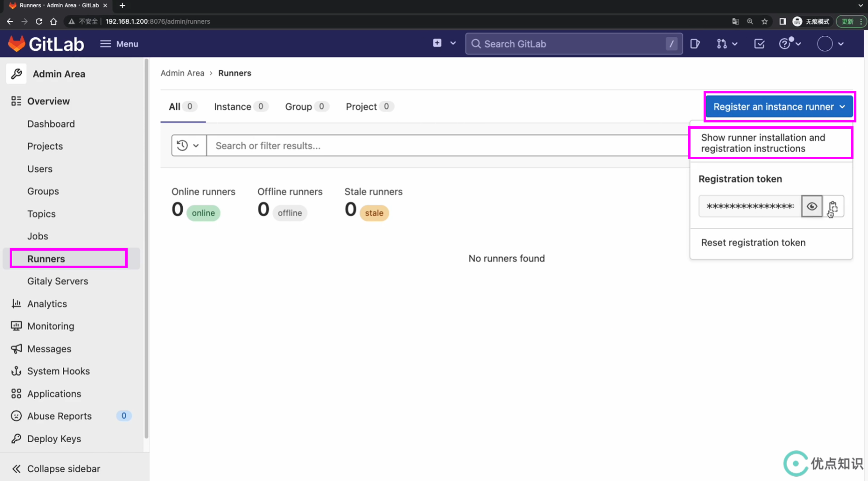
Task: Click the Messages megaphone icon
Action: [x=16, y=348]
